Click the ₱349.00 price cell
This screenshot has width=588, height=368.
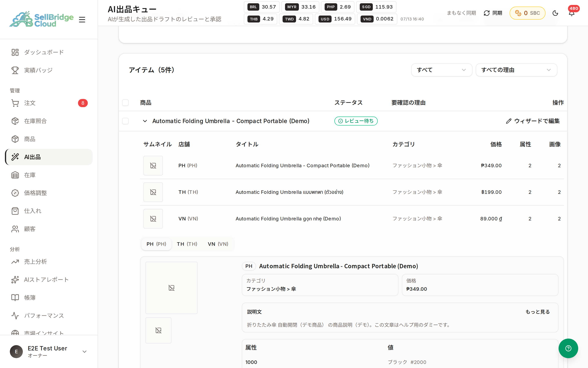coord(491,166)
